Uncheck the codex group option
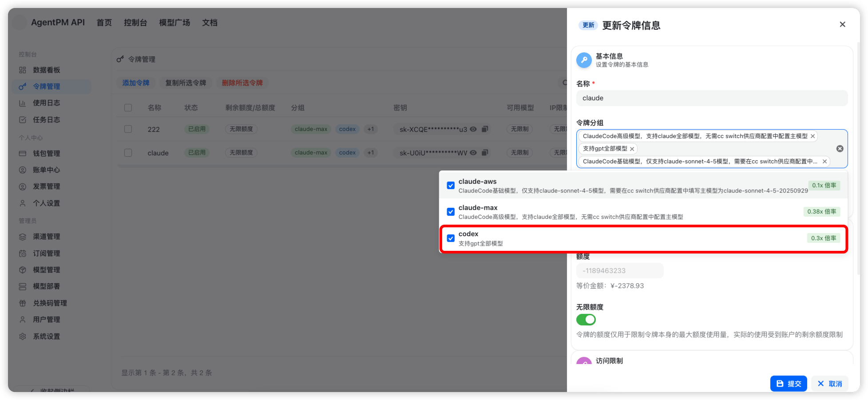Screen dimensions: 868x400 [x=451, y=238]
